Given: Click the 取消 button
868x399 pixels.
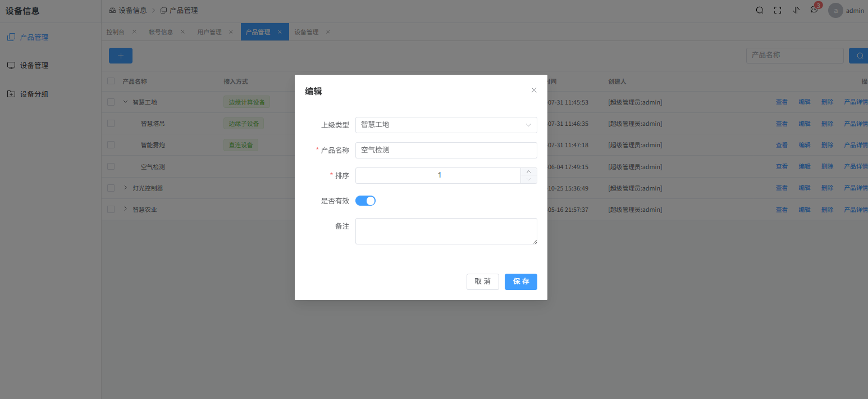Looking at the screenshot, I should [482, 282].
